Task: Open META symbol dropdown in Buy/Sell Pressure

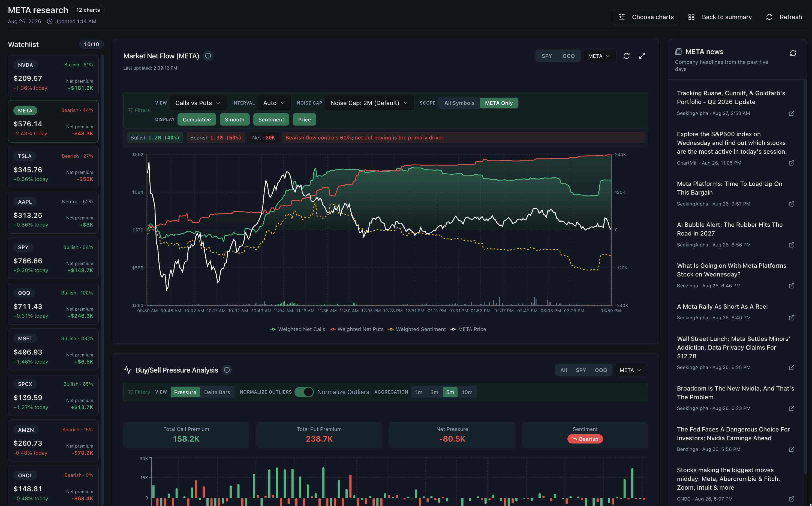Action: 631,370
